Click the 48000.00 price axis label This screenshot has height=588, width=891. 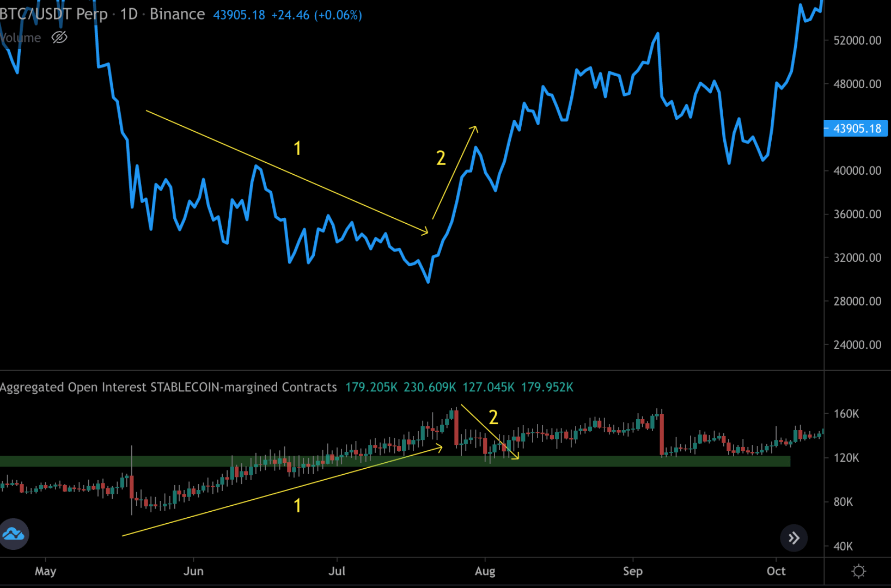click(857, 84)
